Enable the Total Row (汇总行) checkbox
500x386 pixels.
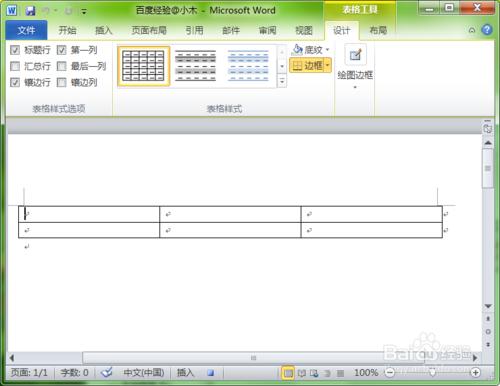tap(15, 66)
